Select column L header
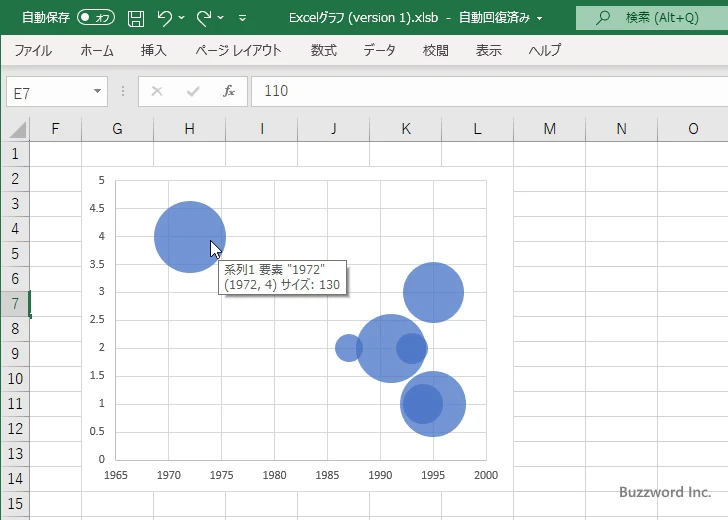Viewport: 728px width, 520px height. click(477, 129)
